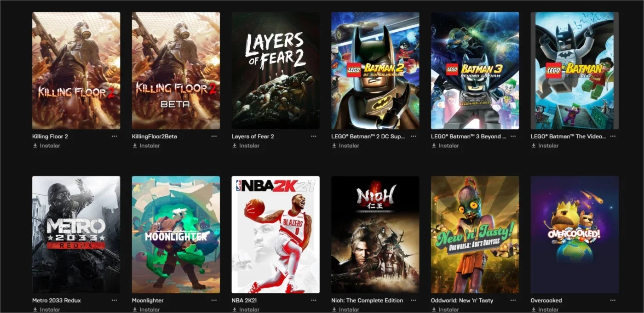Open the Layers of Fear 2 cover

276,70
